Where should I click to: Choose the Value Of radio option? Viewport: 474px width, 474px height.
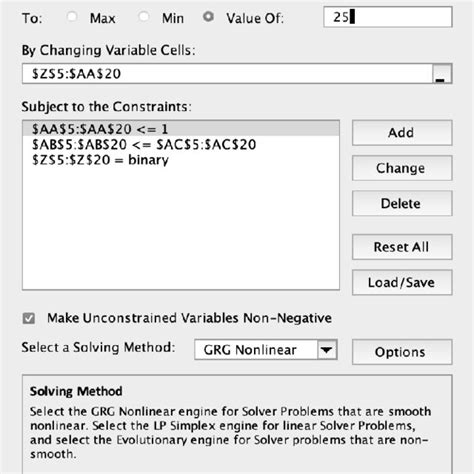point(208,17)
